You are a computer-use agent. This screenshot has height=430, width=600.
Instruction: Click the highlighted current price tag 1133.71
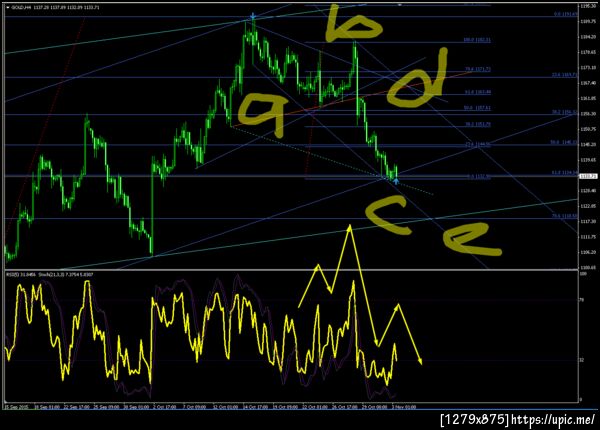pos(589,176)
